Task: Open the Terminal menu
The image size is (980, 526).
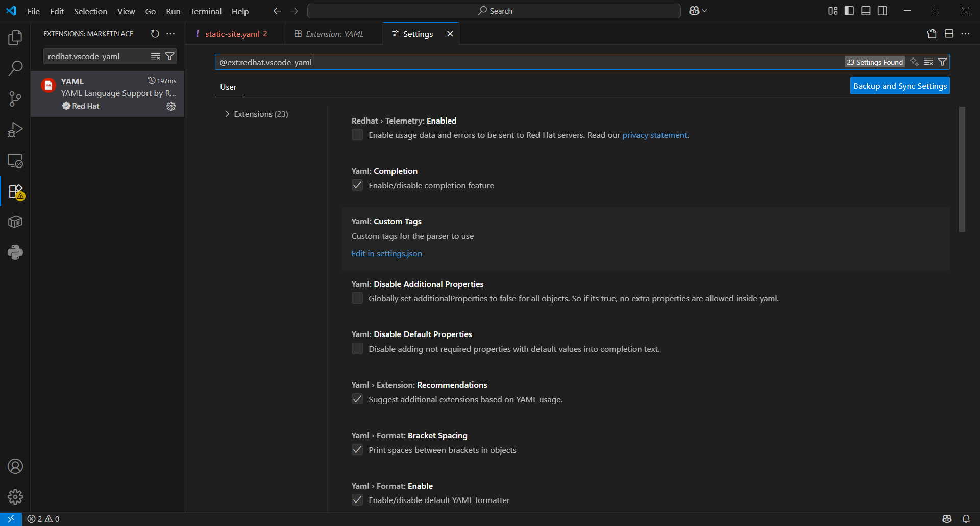Action: pyautogui.click(x=206, y=11)
